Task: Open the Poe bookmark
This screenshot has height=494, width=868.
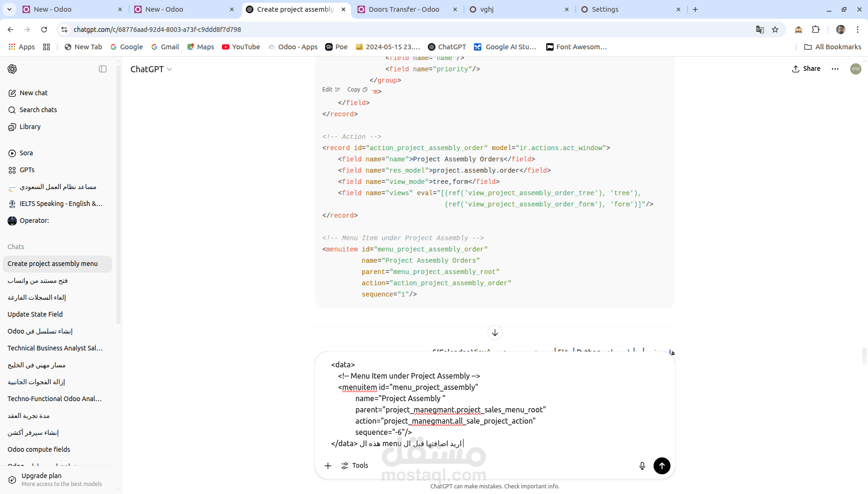Action: (x=336, y=47)
